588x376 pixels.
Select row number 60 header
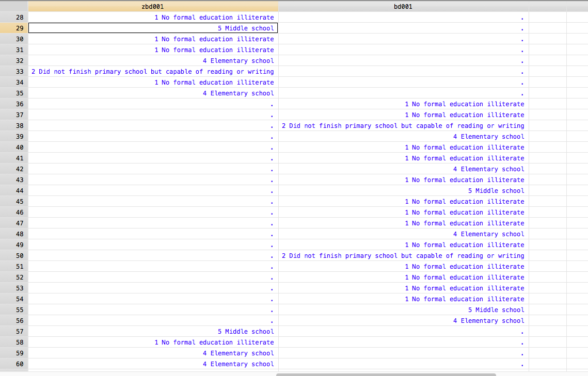coord(14,364)
